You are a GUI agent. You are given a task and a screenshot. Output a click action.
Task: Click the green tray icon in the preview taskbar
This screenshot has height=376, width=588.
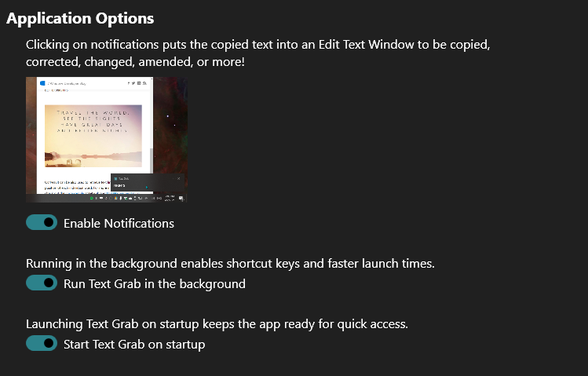pyautogui.click(x=93, y=199)
